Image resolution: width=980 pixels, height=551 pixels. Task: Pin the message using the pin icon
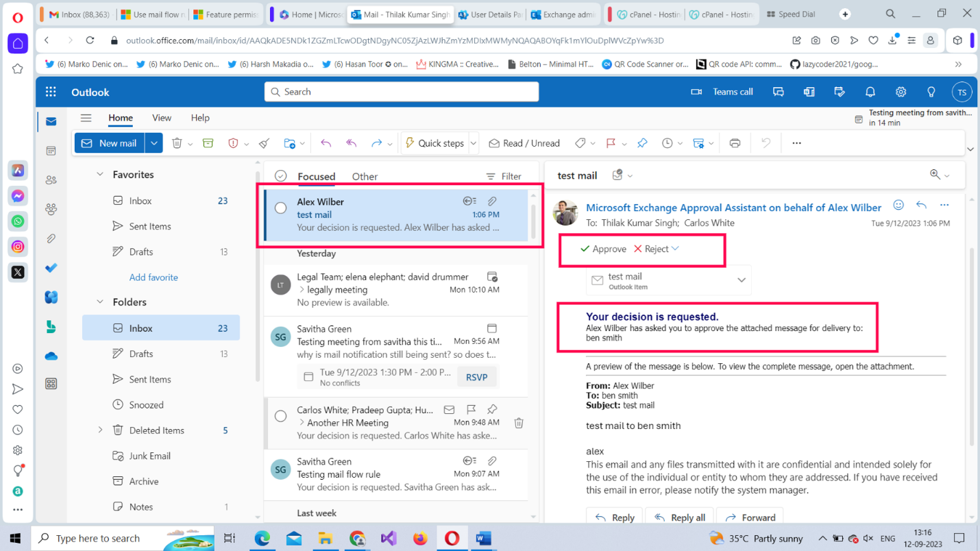click(642, 143)
